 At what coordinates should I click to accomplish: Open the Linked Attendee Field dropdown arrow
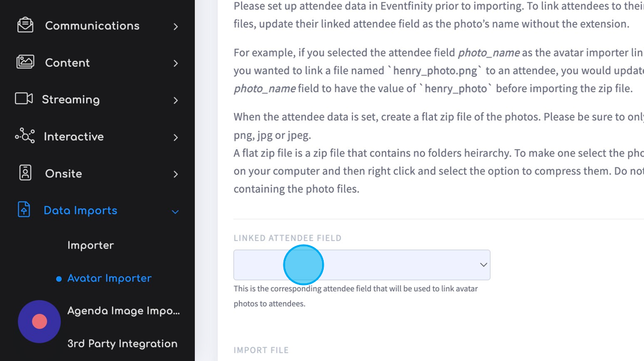click(x=484, y=265)
